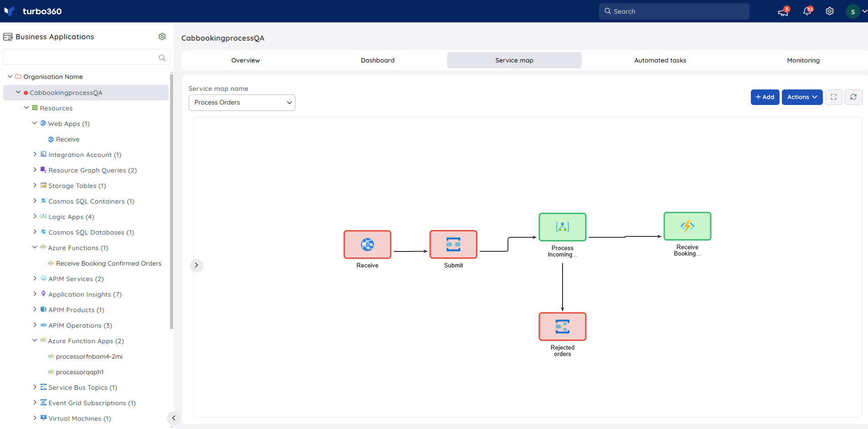
Task: Expand the Logic Apps group
Action: 35,216
